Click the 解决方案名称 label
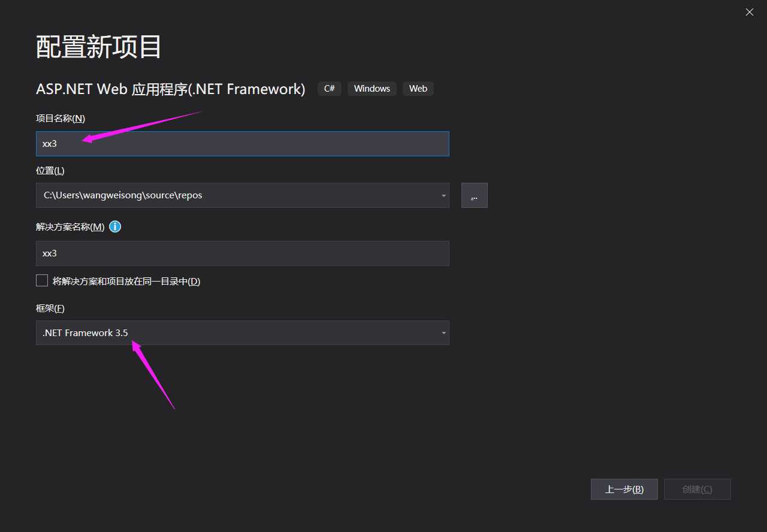This screenshot has height=532, width=767. pyautogui.click(x=70, y=227)
